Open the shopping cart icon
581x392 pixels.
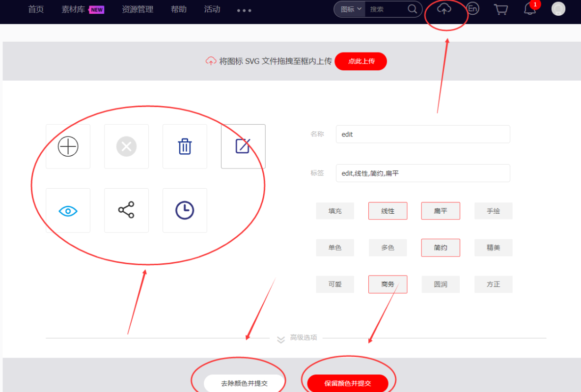(500, 9)
